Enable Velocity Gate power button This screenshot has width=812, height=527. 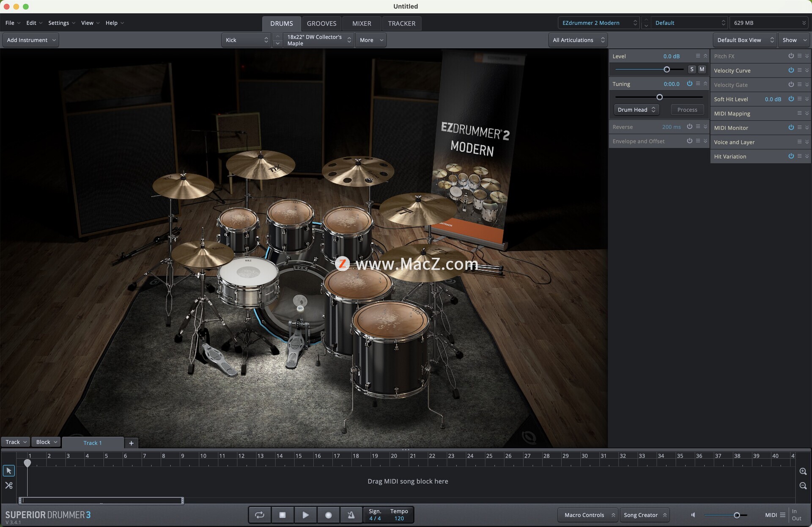tap(791, 85)
